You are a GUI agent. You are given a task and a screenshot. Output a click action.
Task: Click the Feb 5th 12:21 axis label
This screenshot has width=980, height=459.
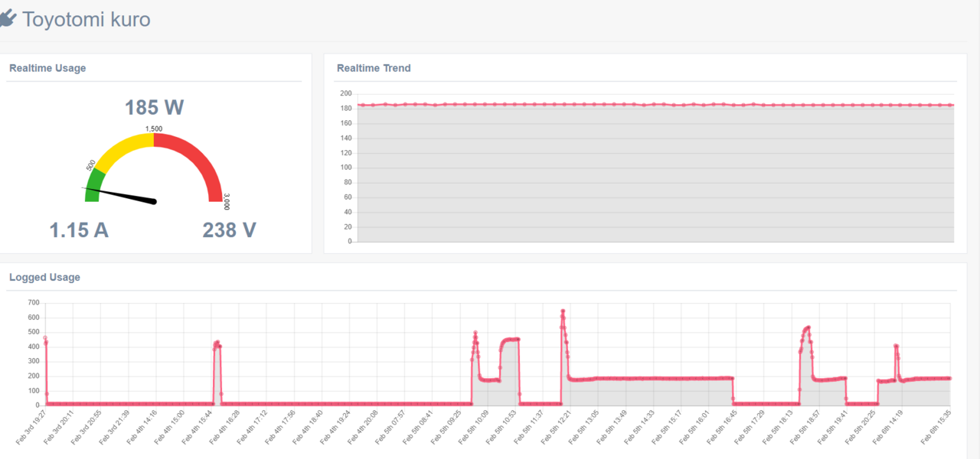click(x=555, y=427)
